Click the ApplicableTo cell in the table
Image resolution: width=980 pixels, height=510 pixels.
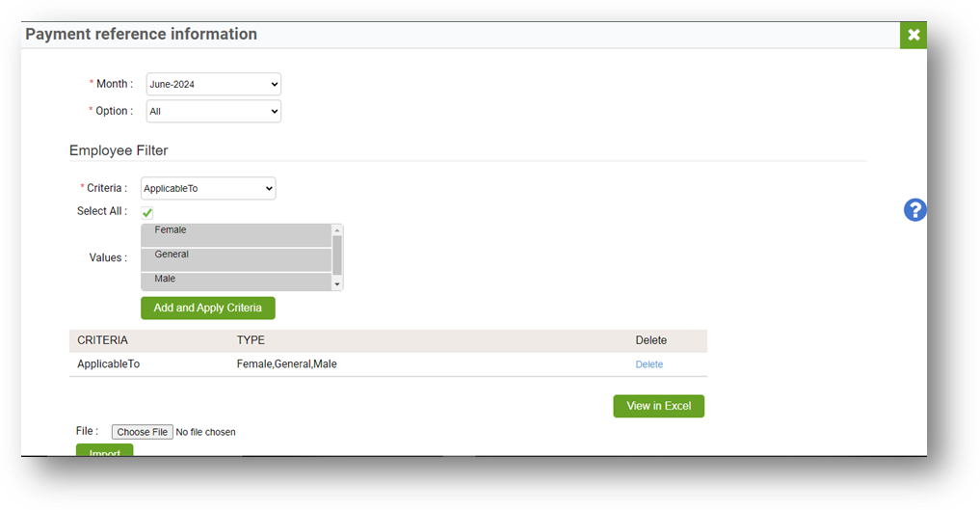click(108, 364)
